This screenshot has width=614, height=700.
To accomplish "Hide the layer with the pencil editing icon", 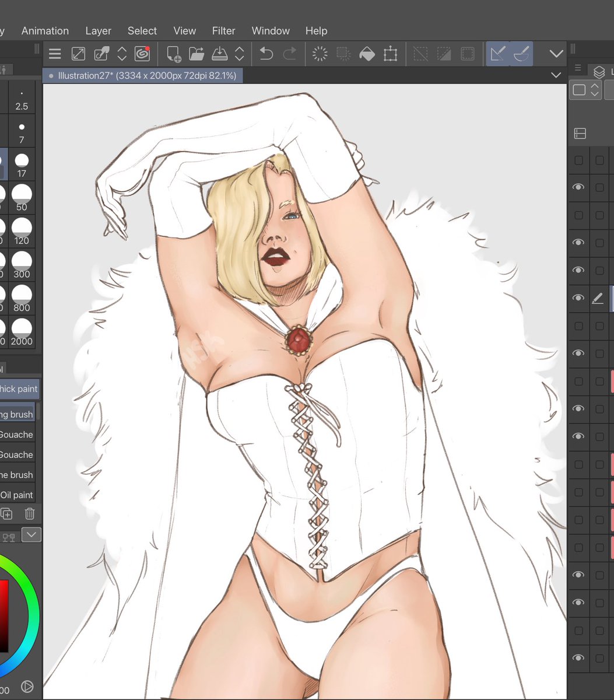I will 578,297.
